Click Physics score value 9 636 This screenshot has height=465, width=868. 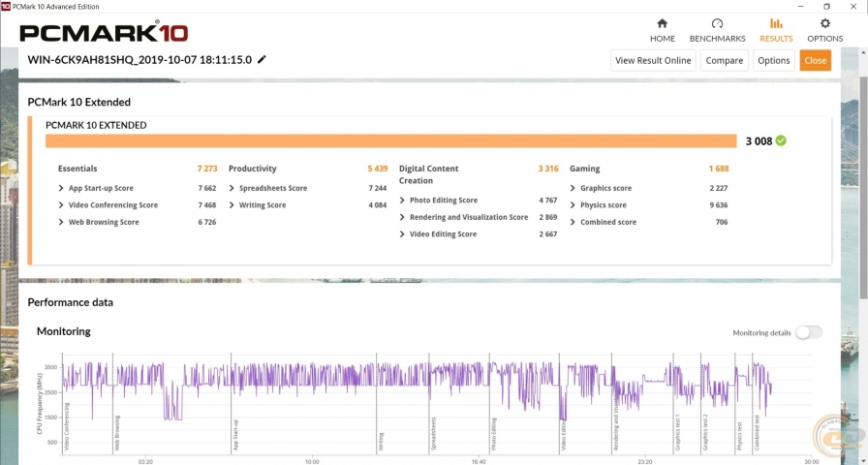pyautogui.click(x=719, y=205)
